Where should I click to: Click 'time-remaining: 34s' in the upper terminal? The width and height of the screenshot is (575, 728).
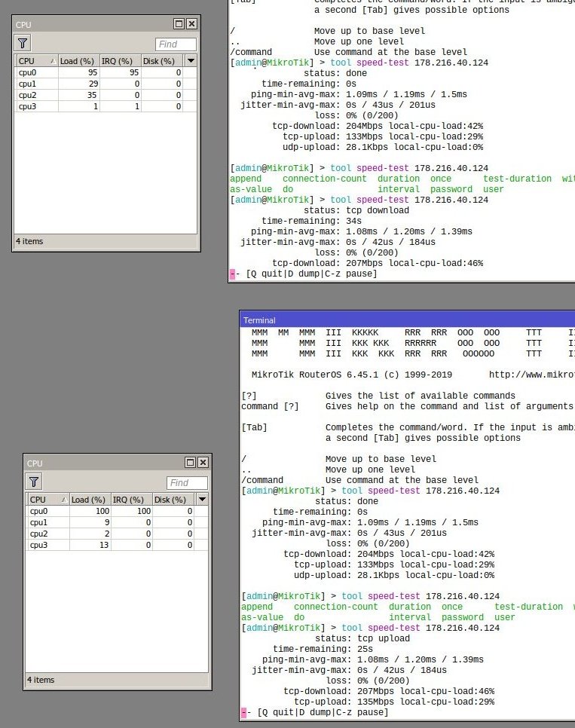pyautogui.click(x=312, y=221)
